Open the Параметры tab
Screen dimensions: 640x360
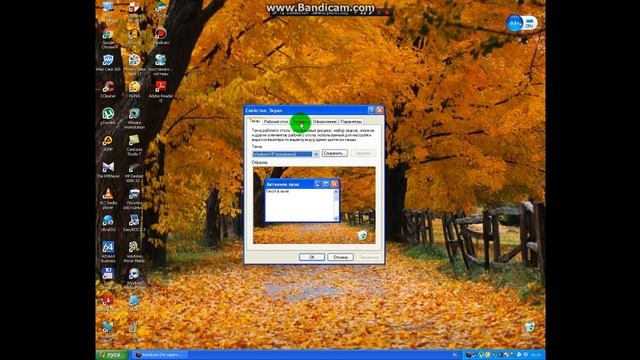click(x=351, y=122)
